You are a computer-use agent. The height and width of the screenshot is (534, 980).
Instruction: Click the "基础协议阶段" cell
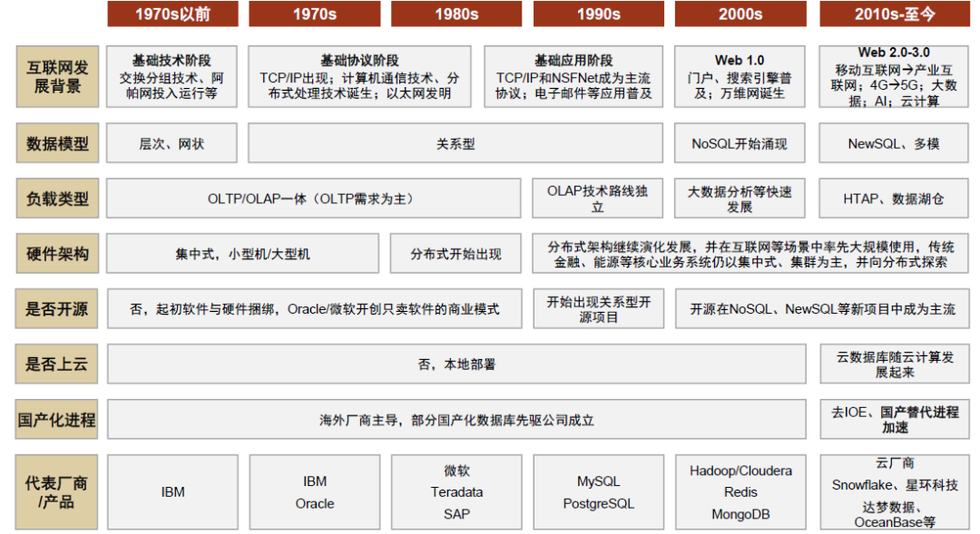point(359,76)
